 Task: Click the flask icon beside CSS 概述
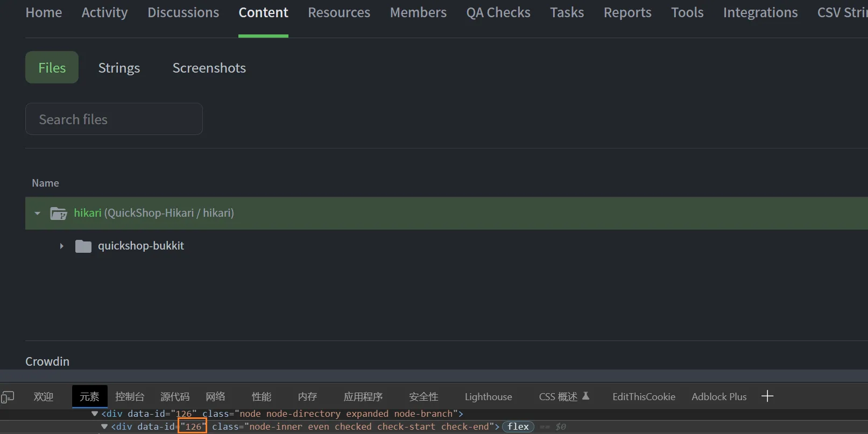point(586,396)
